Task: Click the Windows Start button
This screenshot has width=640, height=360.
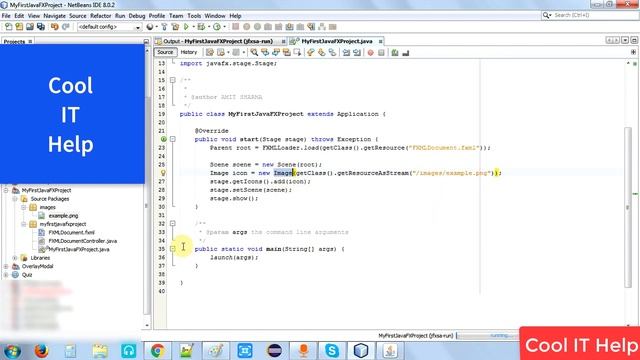Action: pyautogui.click(x=12, y=351)
